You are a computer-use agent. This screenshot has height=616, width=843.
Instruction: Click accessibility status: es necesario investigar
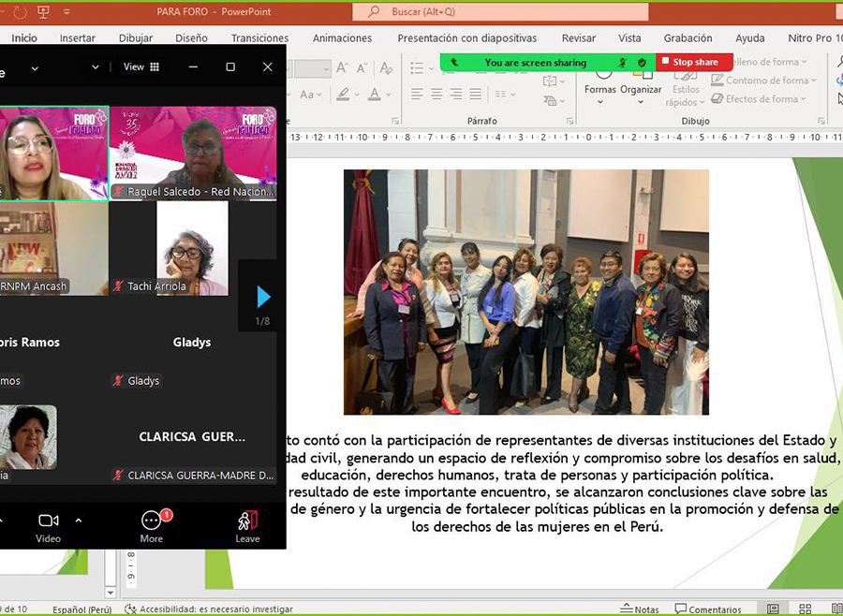coord(209,609)
